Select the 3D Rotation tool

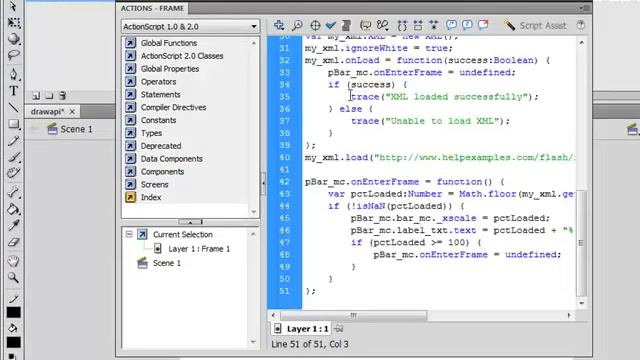tap(13, 39)
